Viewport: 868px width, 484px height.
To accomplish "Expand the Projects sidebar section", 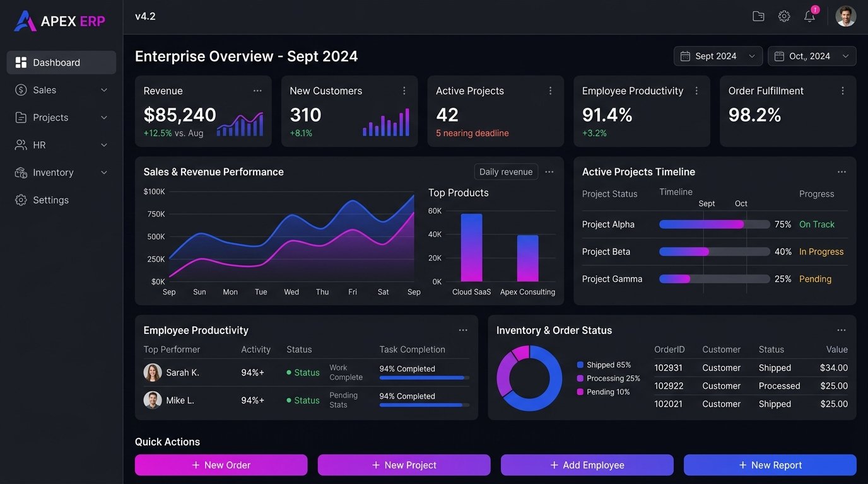I will pos(104,118).
